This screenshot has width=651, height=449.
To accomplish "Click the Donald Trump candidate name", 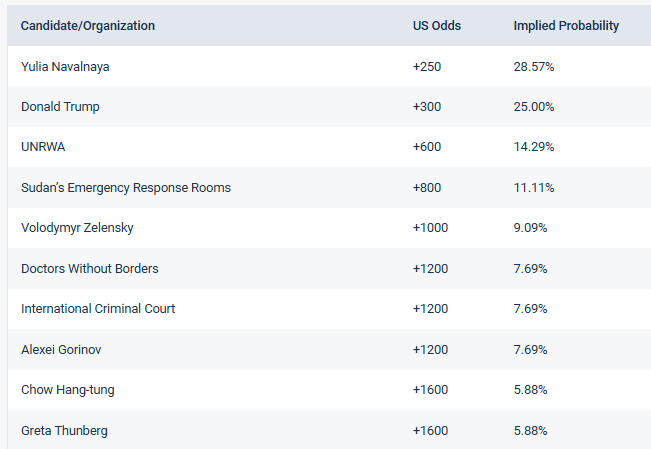I will point(60,106).
